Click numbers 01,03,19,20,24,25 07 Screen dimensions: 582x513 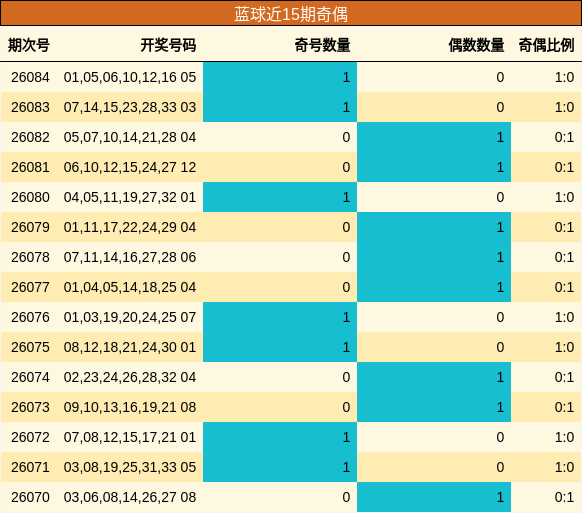[x=130, y=317]
